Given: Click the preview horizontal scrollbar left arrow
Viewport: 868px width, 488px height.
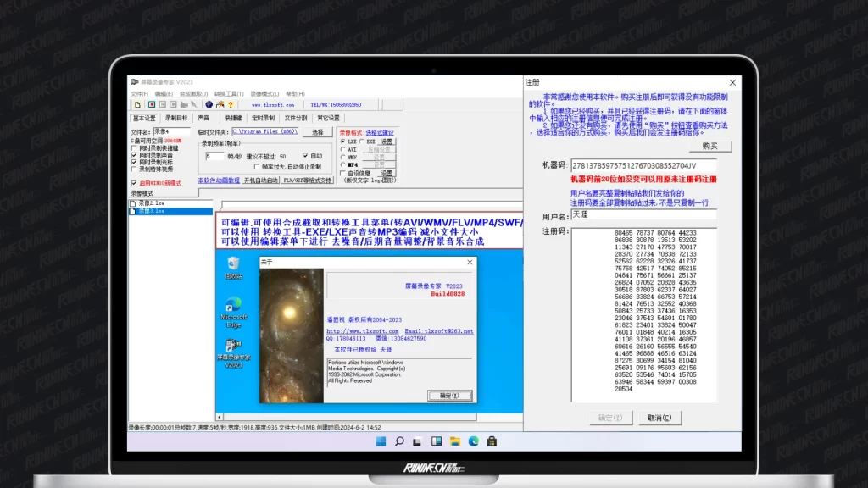Looking at the screenshot, I should [221, 417].
